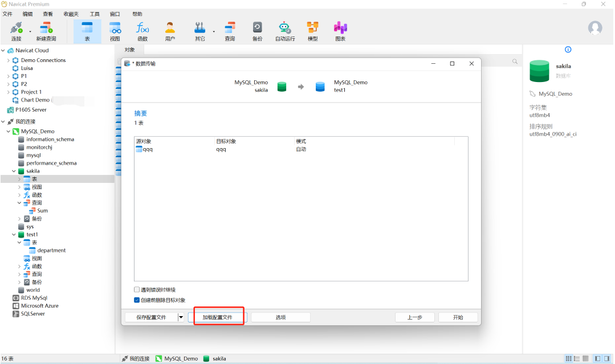Select the department table in the tree

click(x=51, y=251)
